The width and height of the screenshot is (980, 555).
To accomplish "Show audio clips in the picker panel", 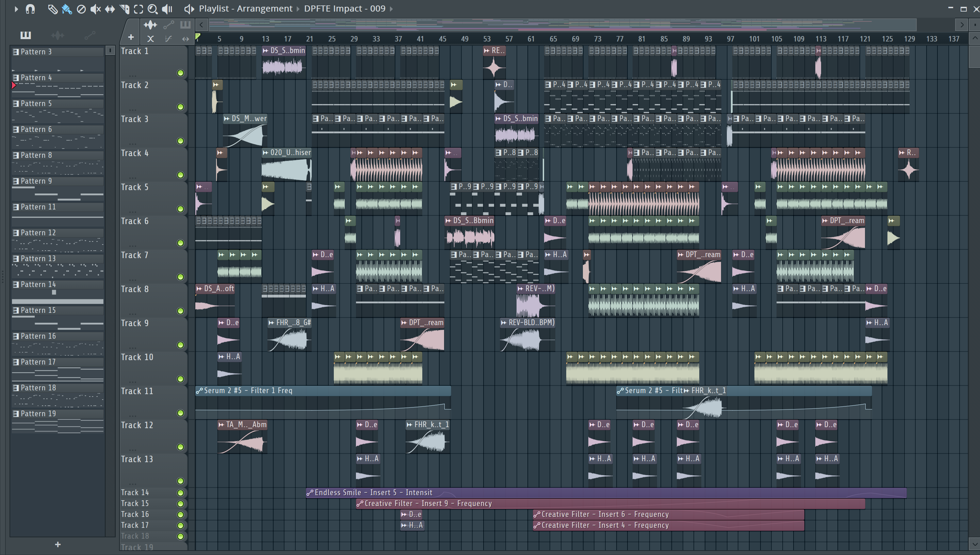I will click(x=58, y=35).
